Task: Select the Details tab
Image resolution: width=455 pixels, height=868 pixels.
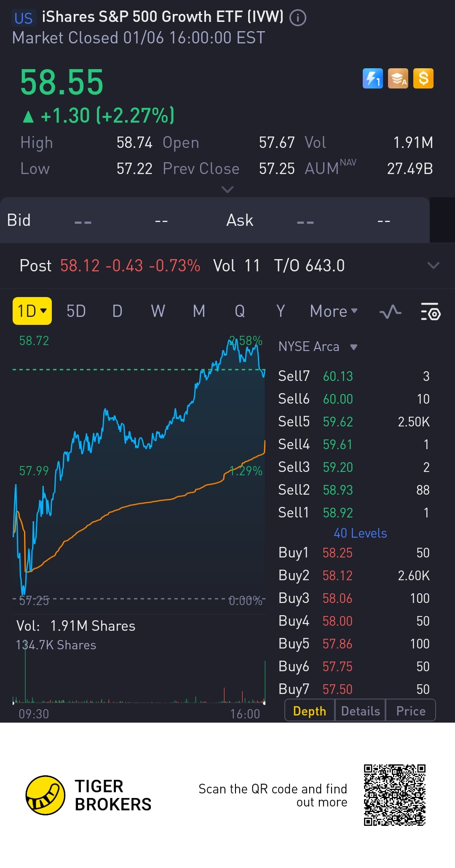Action: point(361,711)
